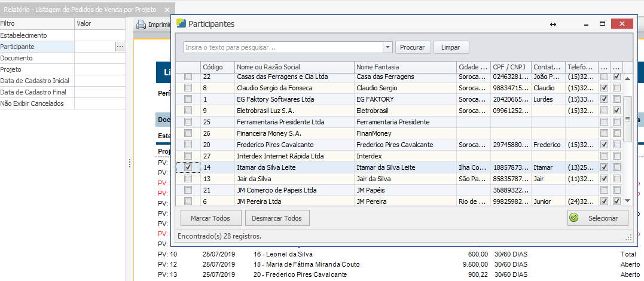Click the printer icon beside Imprimir
Image resolution: width=644 pixels, height=281 pixels.
pyautogui.click(x=141, y=25)
